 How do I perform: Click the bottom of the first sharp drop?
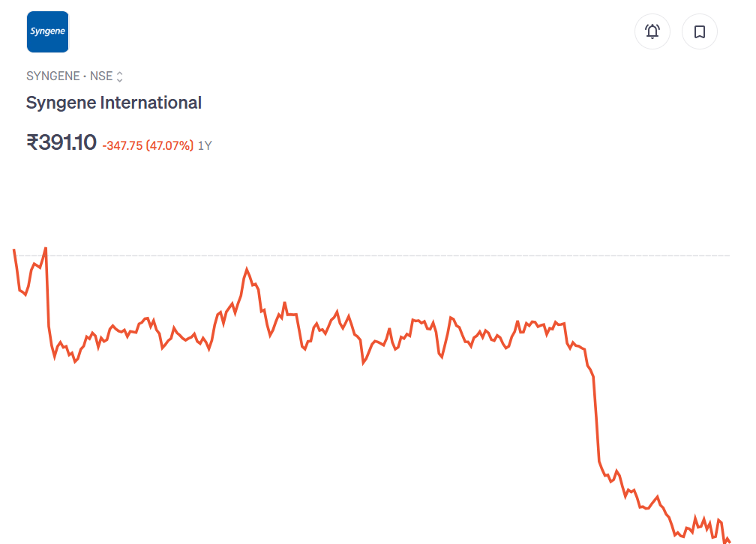point(54,357)
